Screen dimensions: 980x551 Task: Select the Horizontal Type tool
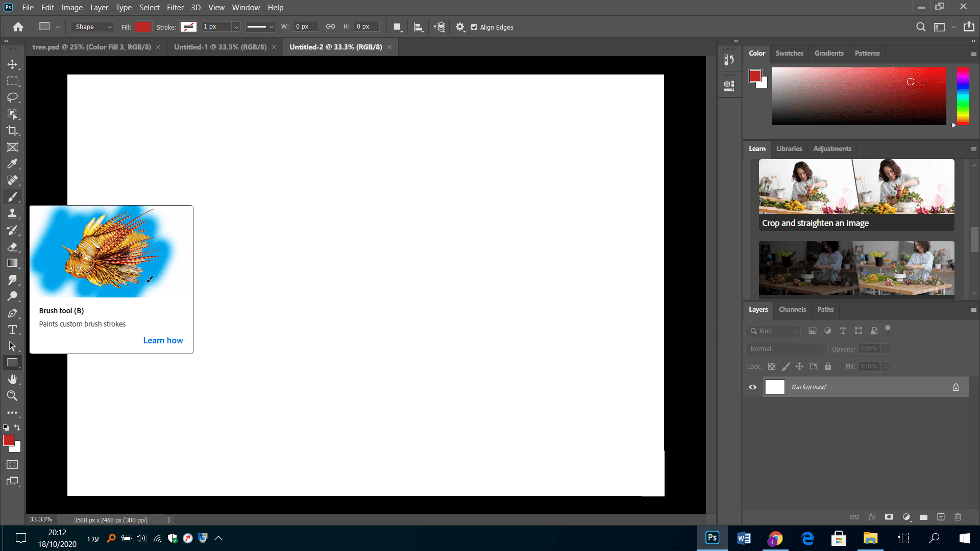[x=12, y=330]
